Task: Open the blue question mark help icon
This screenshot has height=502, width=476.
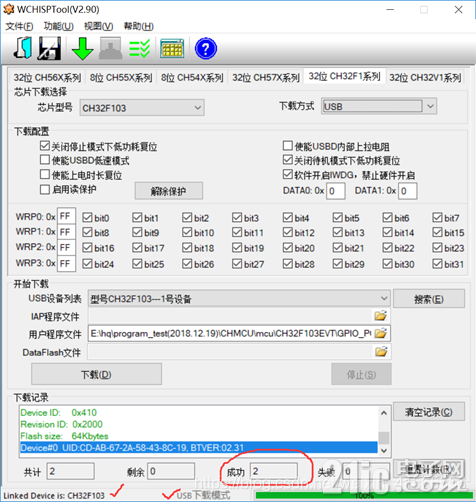Action: click(x=206, y=49)
